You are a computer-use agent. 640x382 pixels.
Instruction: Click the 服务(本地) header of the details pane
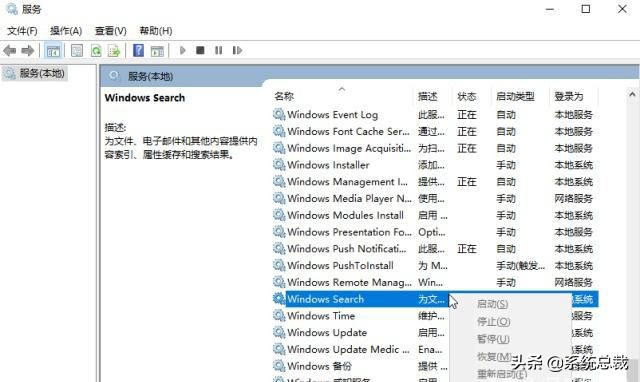(150, 76)
